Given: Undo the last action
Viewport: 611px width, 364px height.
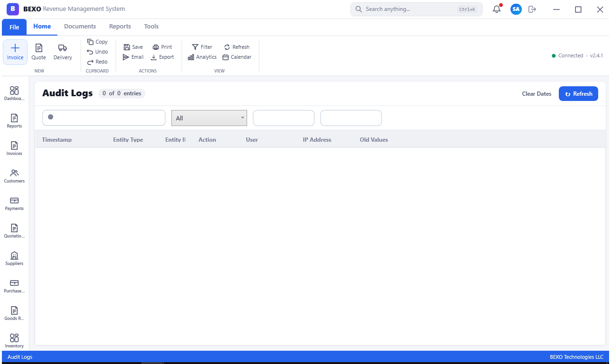Looking at the screenshot, I should tap(97, 52).
